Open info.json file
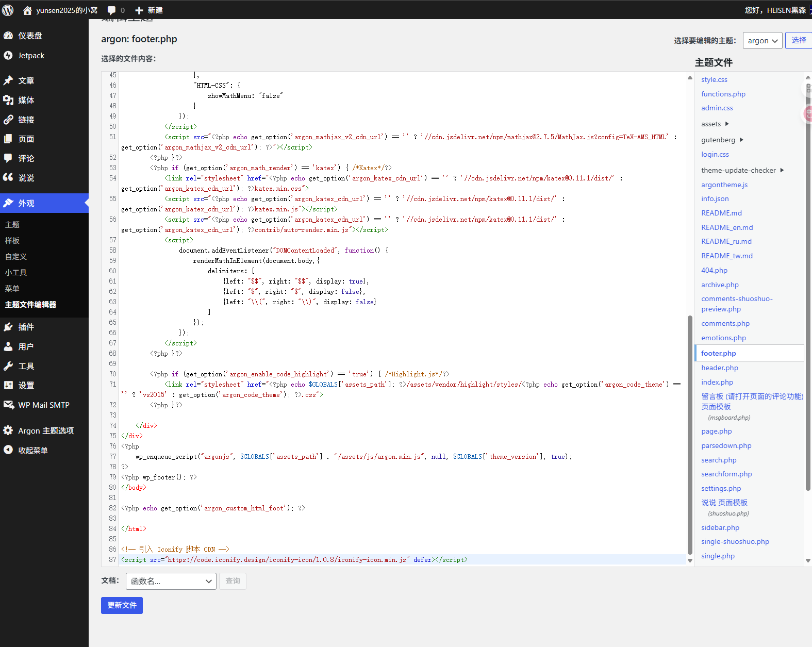Screen dimensions: 812x647 coord(715,198)
